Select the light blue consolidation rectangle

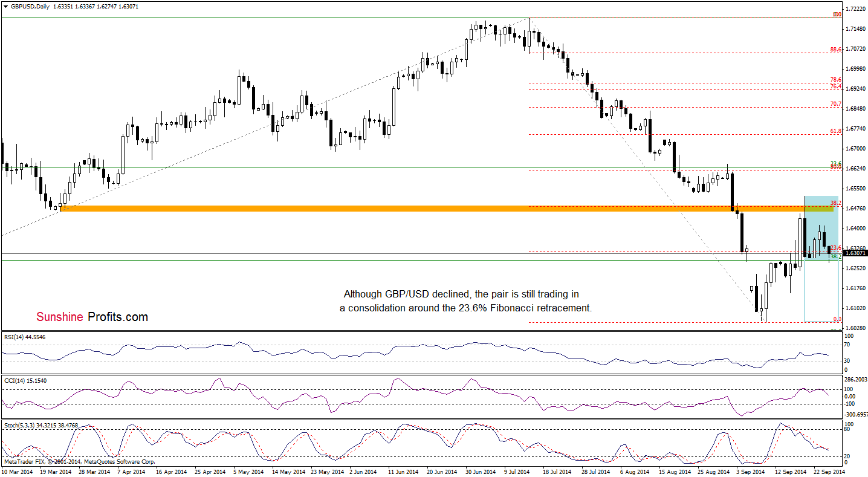pos(821,227)
